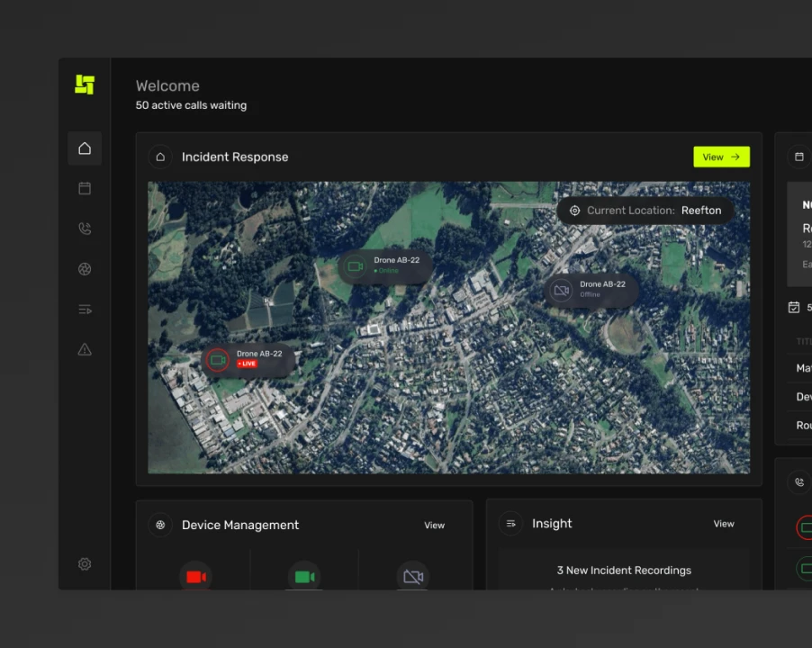Viewport: 812px width, 648px height.
Task: Open the Insight View link
Action: 724,524
